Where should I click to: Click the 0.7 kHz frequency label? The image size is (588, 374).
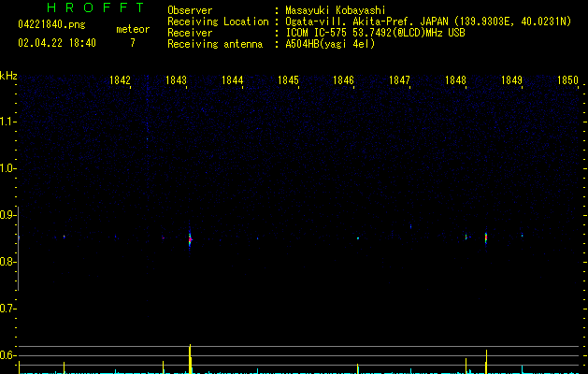[7, 309]
